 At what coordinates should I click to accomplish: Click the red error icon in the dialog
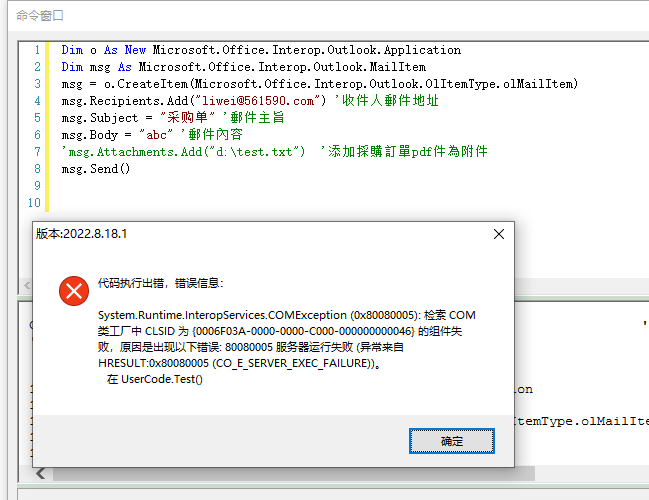point(73,291)
